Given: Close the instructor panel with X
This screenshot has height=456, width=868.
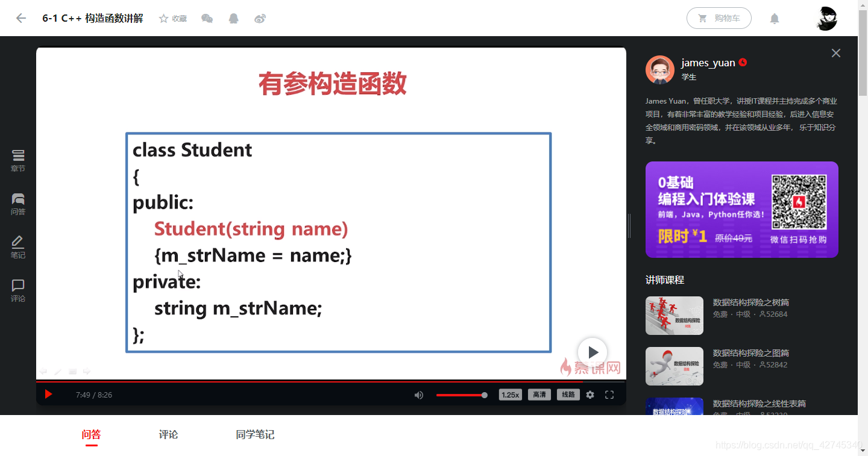Looking at the screenshot, I should 836,53.
